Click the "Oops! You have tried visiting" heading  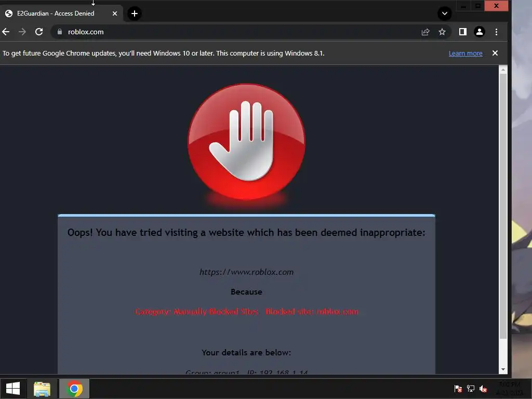[246, 232]
